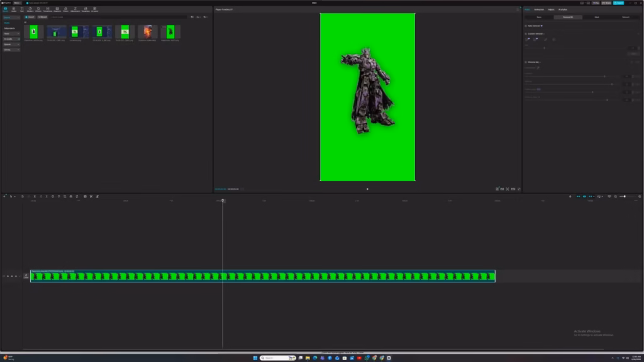The width and height of the screenshot is (644, 362).
Task: Open the Adjustment panel
Action: [x=75, y=9]
